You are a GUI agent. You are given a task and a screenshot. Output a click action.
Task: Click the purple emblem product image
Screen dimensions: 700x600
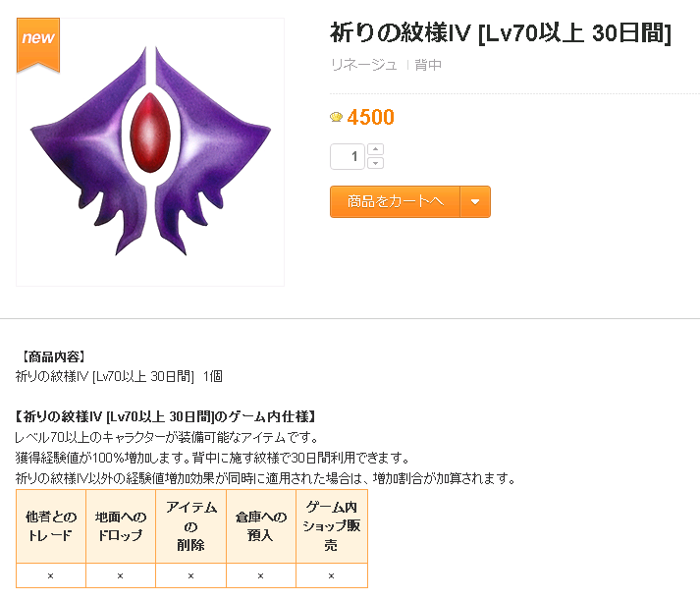(150, 151)
